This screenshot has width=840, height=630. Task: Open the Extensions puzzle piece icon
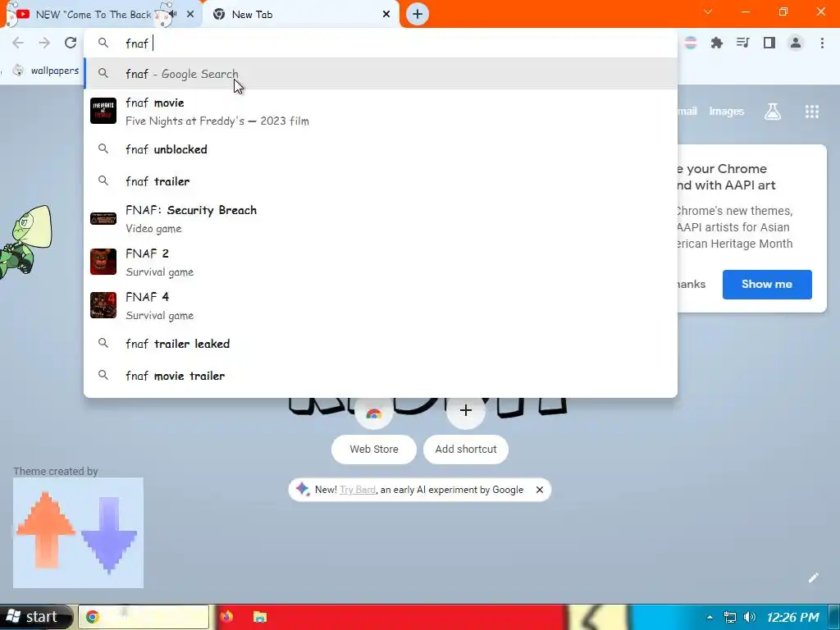pos(716,43)
